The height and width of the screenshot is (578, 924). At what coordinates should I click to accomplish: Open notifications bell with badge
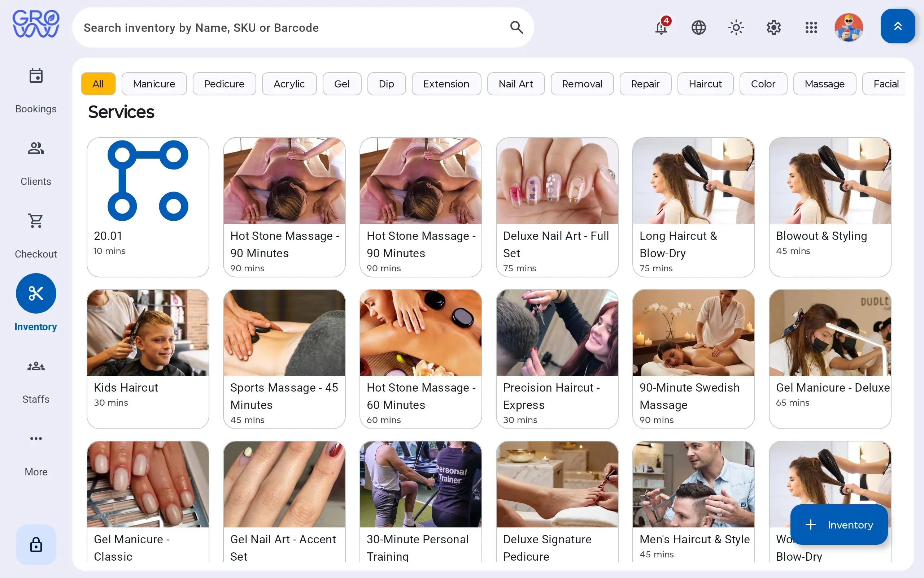pos(662,27)
